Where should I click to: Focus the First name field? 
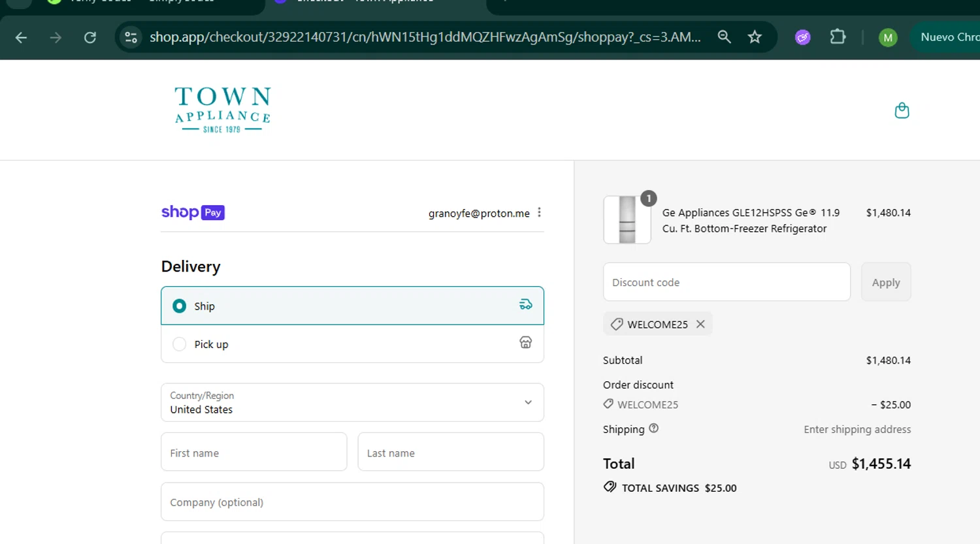click(x=253, y=452)
